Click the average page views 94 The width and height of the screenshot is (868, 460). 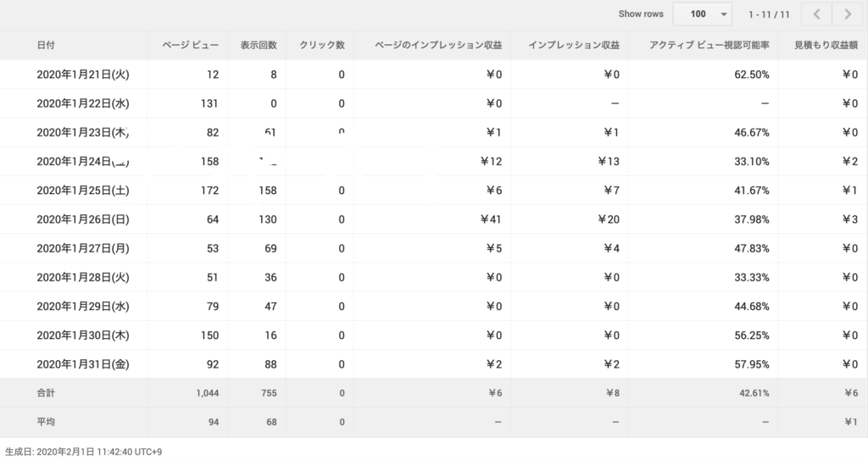214,422
